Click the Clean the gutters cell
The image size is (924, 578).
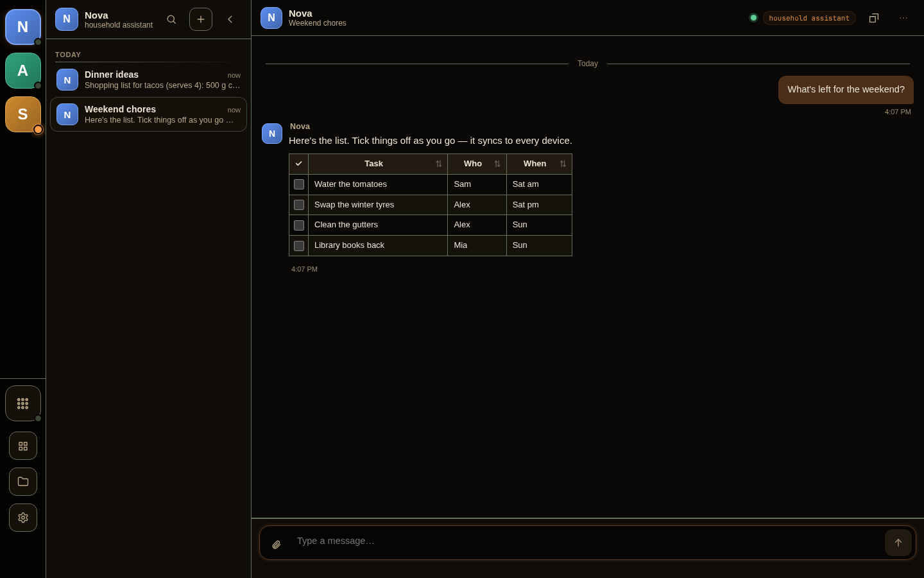click(x=378, y=225)
